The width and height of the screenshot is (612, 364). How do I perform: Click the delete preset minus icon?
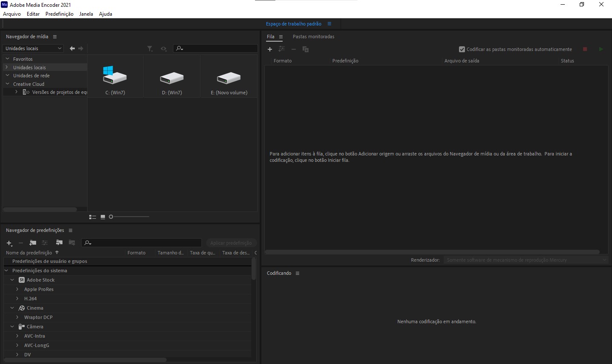click(x=21, y=243)
